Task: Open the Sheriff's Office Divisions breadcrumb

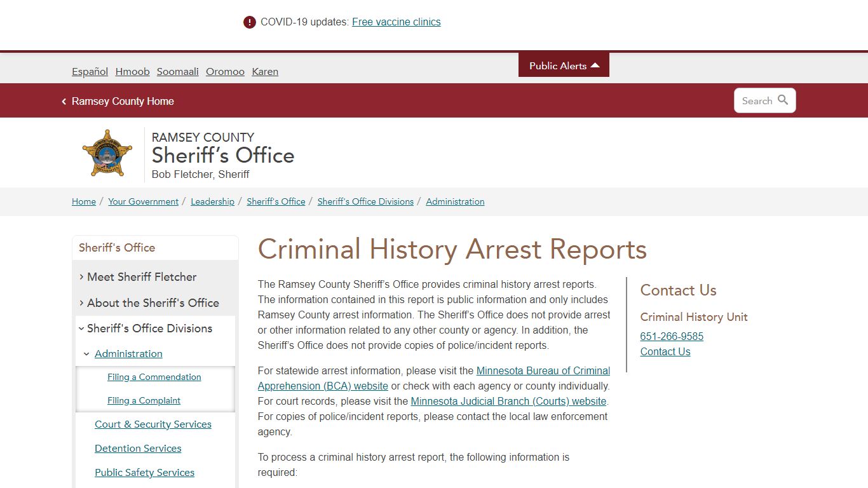Action: pos(365,201)
